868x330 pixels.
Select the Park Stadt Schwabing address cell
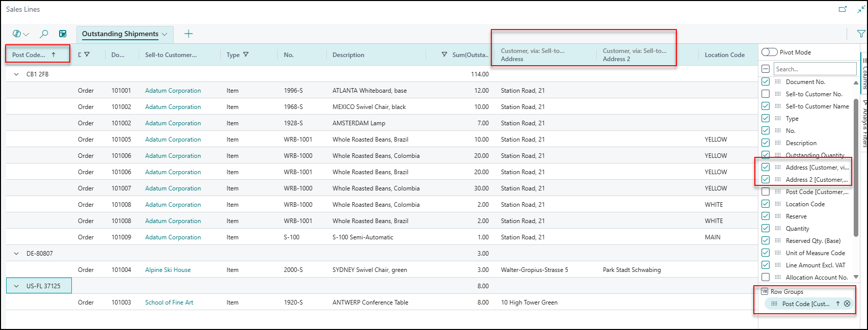coord(632,269)
